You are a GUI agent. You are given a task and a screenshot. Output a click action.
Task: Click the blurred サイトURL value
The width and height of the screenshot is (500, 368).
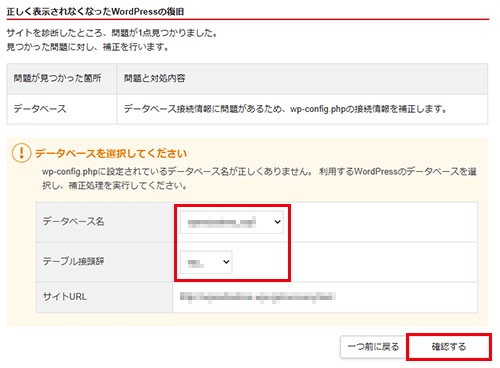[x=258, y=297]
